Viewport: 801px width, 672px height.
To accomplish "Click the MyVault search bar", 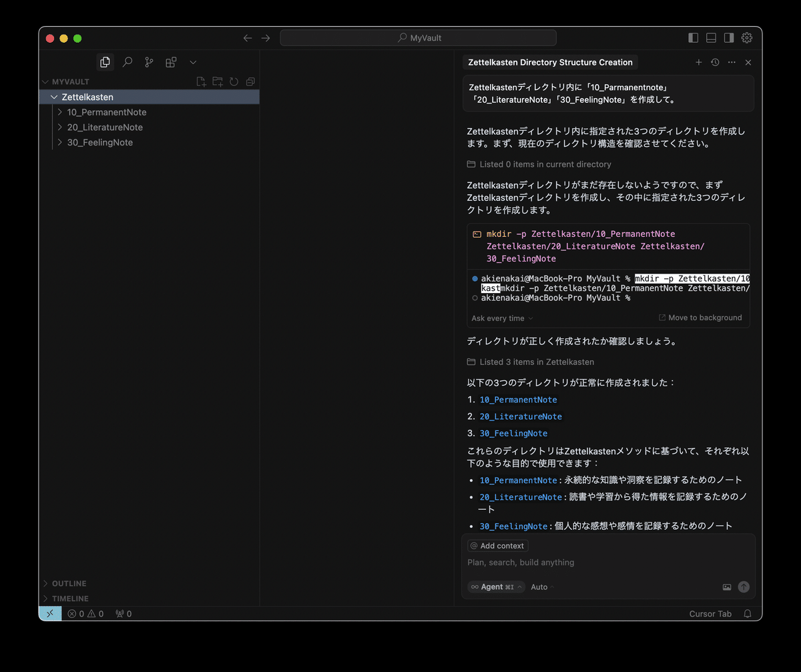I will click(418, 37).
